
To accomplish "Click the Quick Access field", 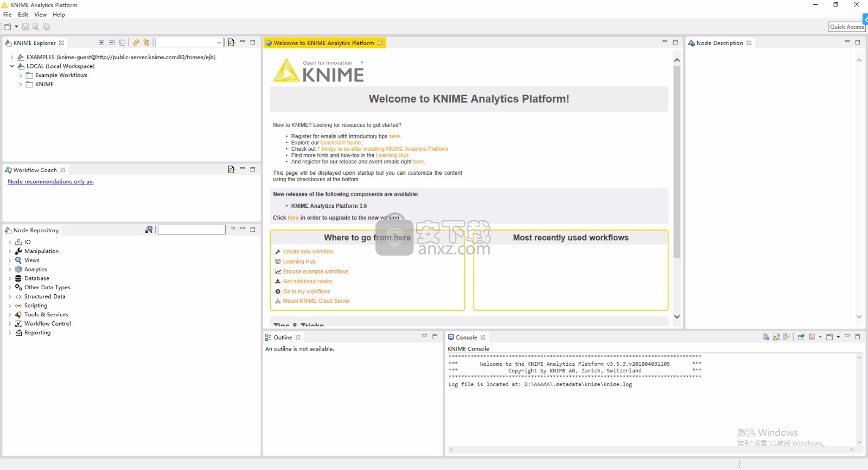I will pos(847,27).
